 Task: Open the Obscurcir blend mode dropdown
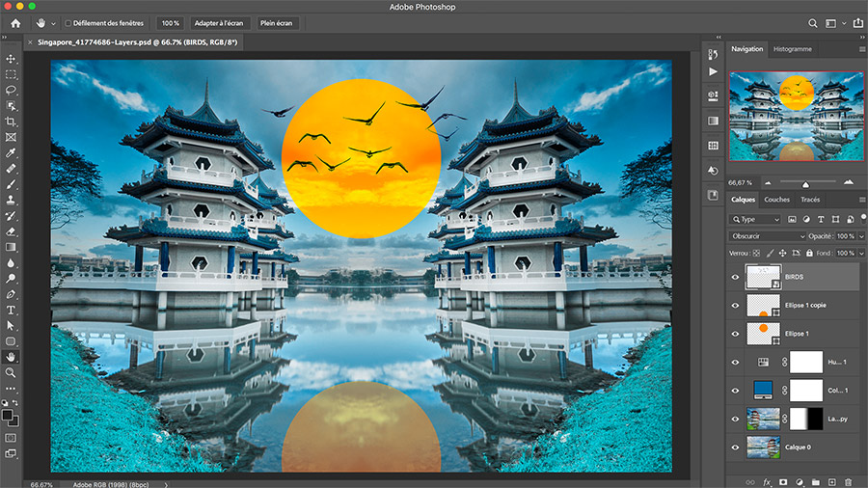(768, 236)
